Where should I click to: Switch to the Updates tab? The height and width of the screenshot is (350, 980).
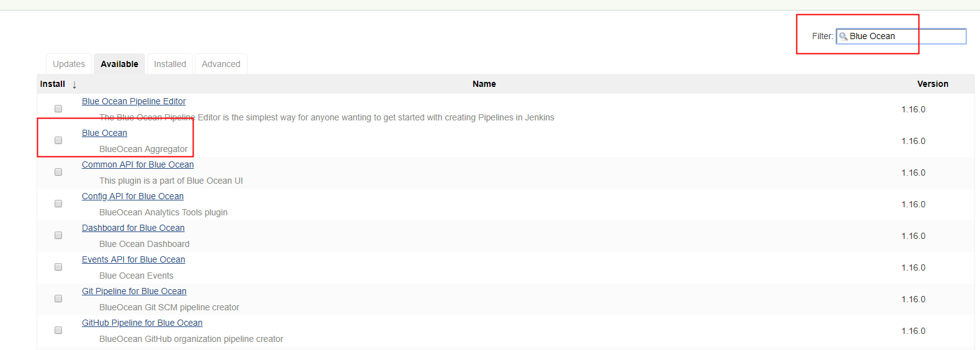coord(69,64)
